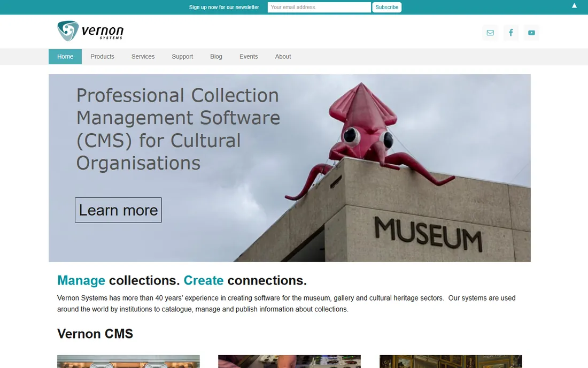Click the 'Vernon CMS' heading
Image resolution: width=588 pixels, height=368 pixels.
click(95, 333)
